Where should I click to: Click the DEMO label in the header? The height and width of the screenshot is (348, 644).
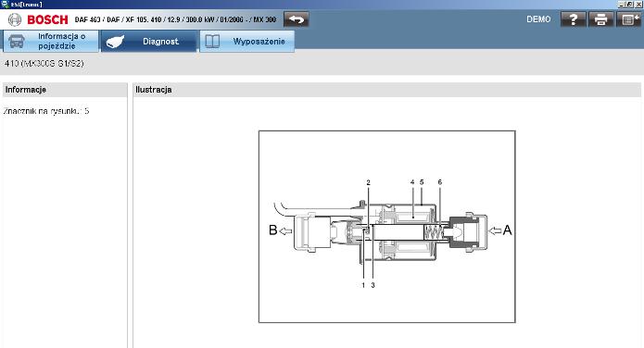[538, 19]
